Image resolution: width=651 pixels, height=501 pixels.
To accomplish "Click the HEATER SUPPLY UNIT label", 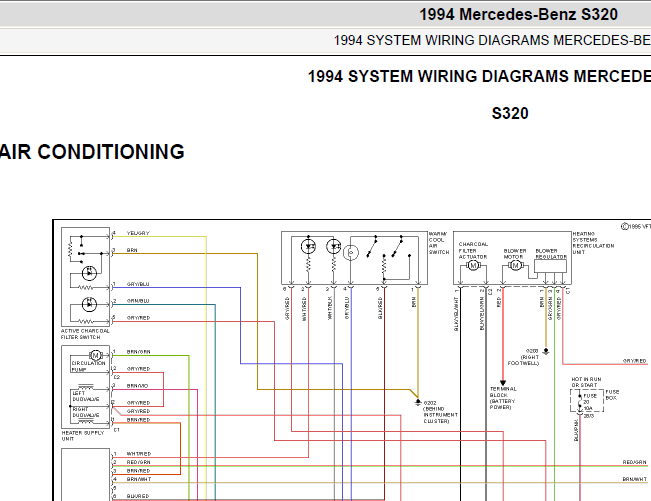I will tap(83, 435).
